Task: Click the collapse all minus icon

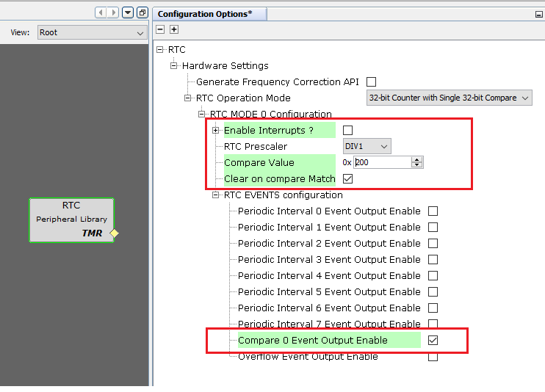Action: point(160,29)
